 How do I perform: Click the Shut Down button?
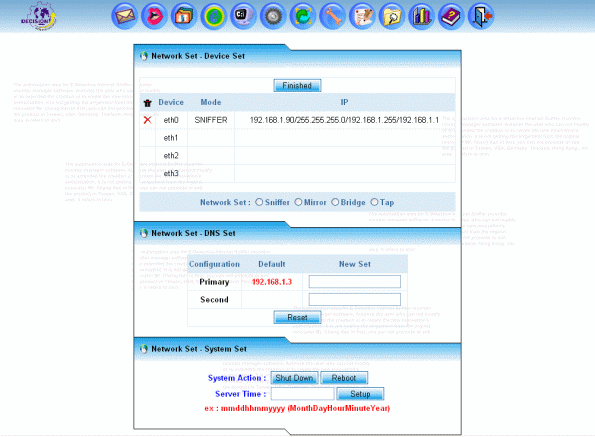pos(294,378)
